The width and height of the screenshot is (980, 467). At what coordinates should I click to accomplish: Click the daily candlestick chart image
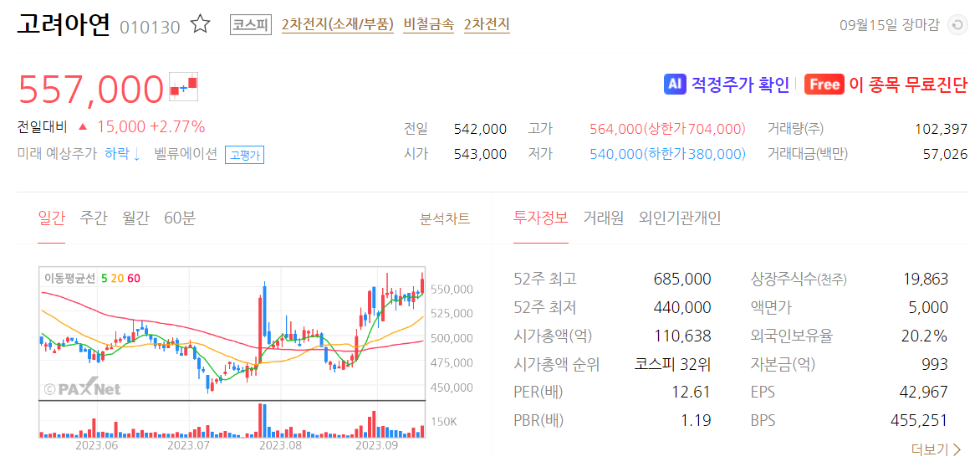232,335
